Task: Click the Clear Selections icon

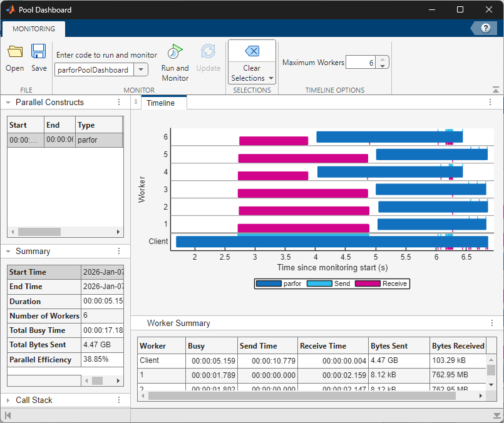Action: (x=252, y=51)
